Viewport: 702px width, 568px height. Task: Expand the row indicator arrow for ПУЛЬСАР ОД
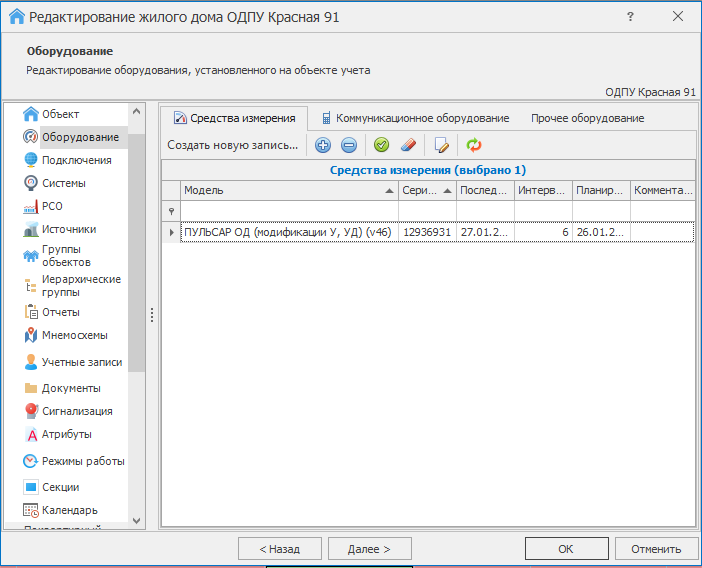(171, 232)
